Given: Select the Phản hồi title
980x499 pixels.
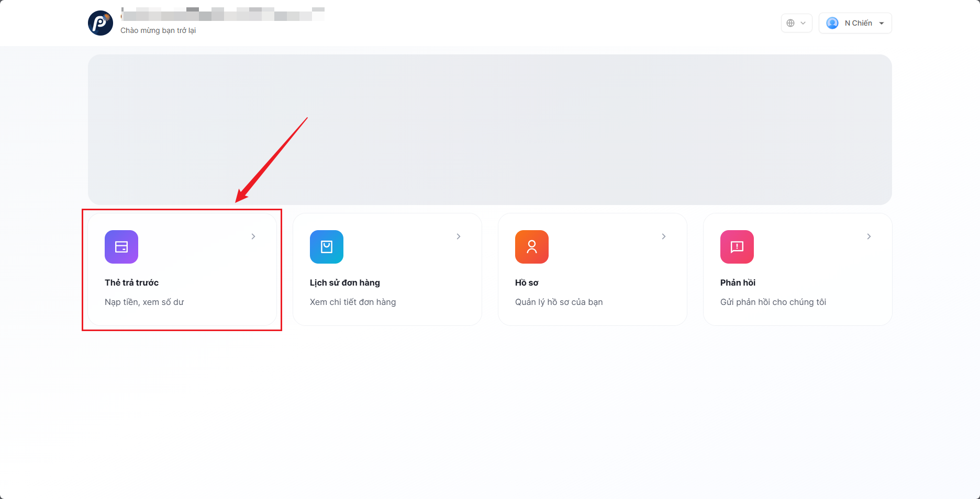Looking at the screenshot, I should tap(738, 282).
